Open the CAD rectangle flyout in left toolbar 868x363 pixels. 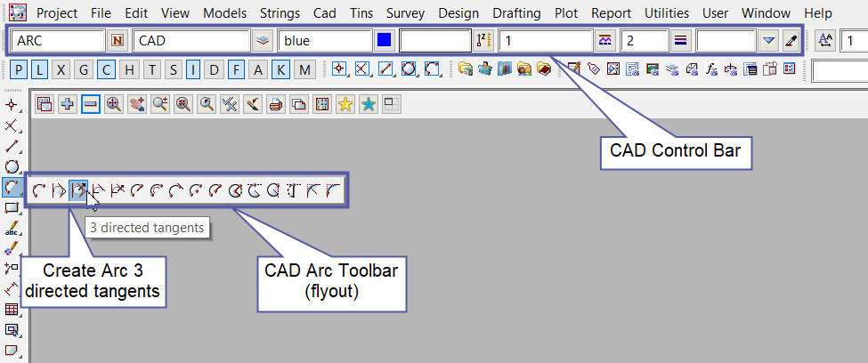click(12, 207)
